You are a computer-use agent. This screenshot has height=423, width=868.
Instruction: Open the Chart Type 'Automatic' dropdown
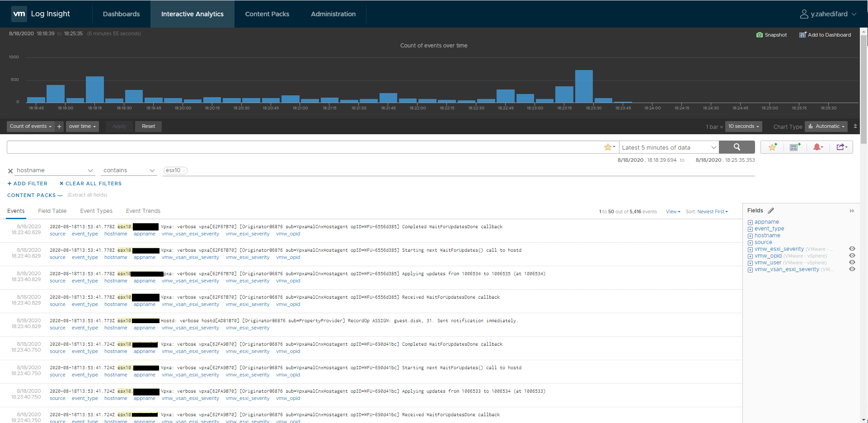(826, 126)
